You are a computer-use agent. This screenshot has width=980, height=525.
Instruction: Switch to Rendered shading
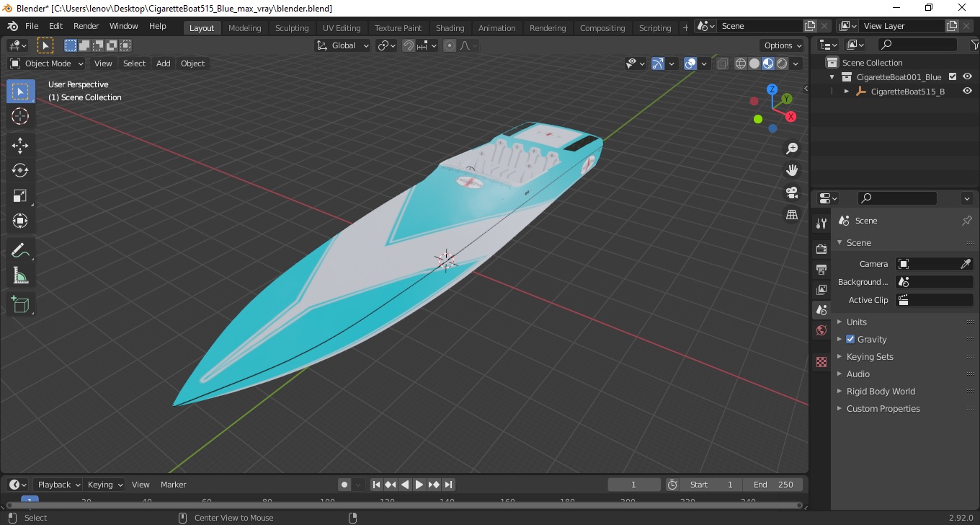(782, 63)
